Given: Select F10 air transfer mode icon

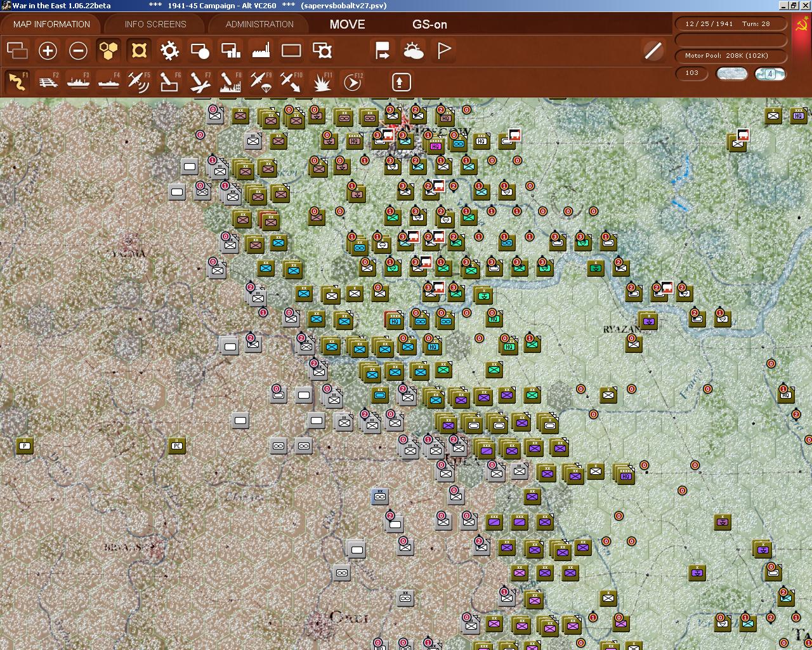Looking at the screenshot, I should pyautogui.click(x=291, y=82).
